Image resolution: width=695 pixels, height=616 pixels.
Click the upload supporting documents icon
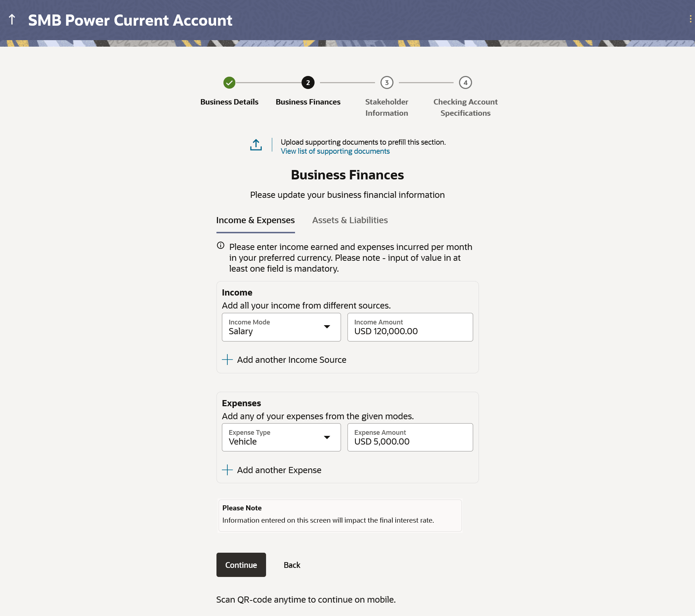256,145
